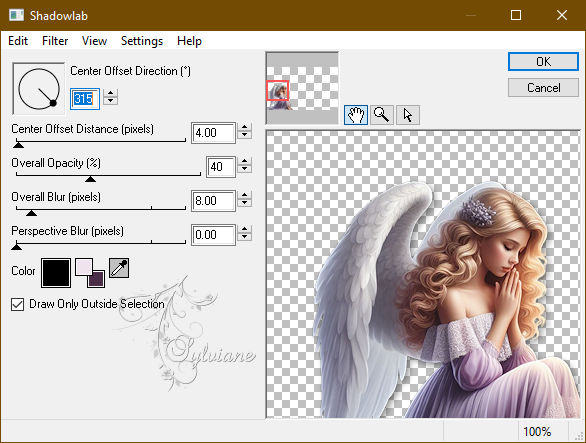Click the Perspective Blur value field
This screenshot has width=586, height=443.
click(213, 235)
